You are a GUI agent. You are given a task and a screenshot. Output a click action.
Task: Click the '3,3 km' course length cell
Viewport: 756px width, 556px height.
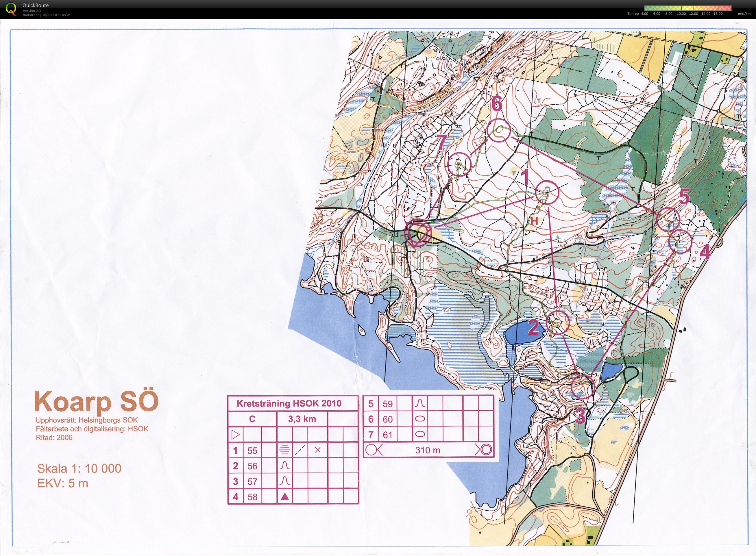tap(302, 419)
